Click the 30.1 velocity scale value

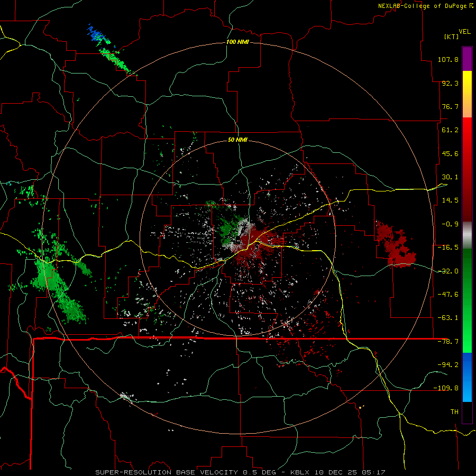pos(450,177)
